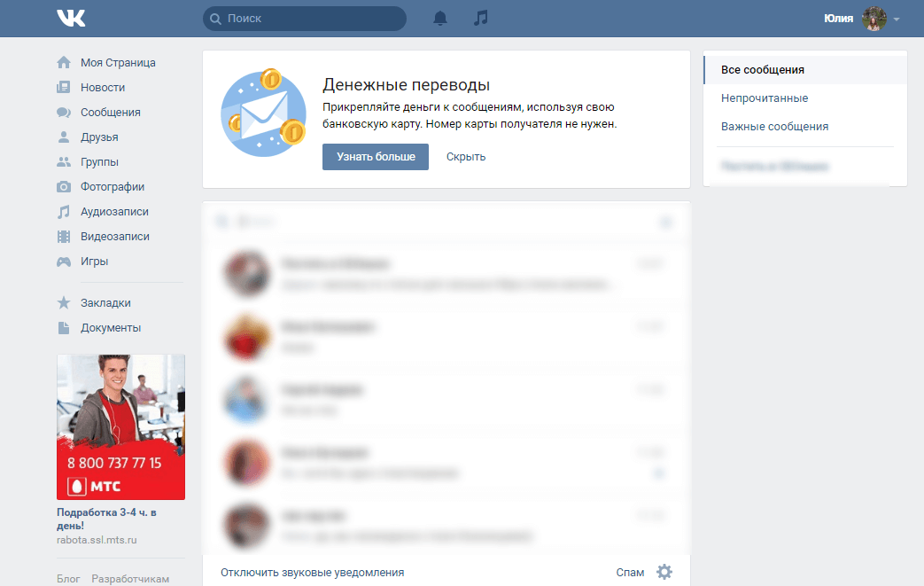Click the Закладки star icon
This screenshot has width=924, height=586.
tap(64, 302)
